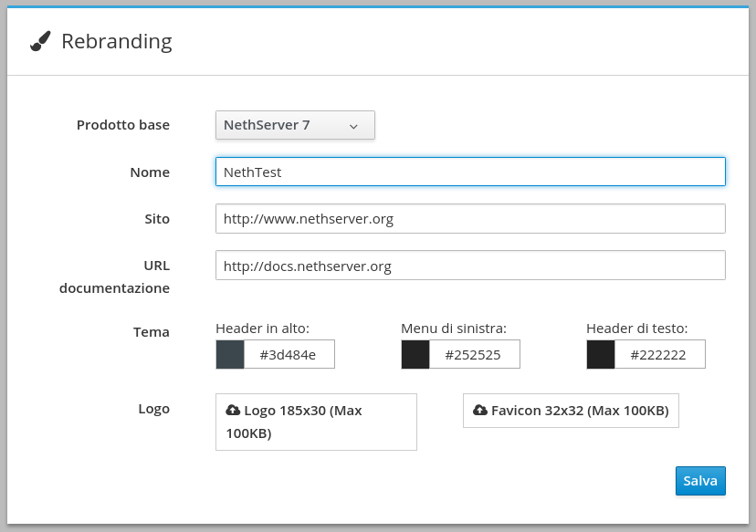This screenshot has width=756, height=532.
Task: Click the Tema label
Action: [x=152, y=332]
